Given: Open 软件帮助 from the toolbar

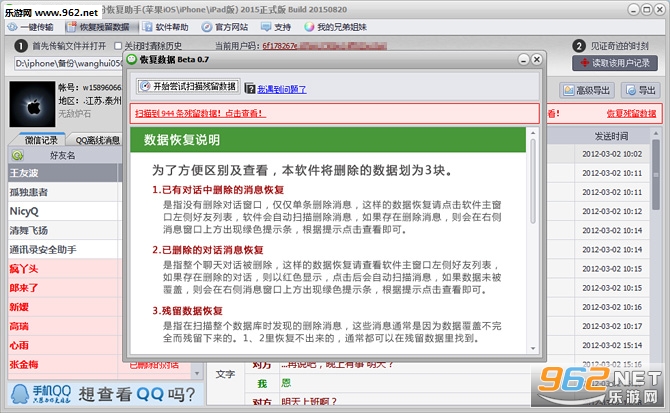Looking at the screenshot, I should (165, 27).
